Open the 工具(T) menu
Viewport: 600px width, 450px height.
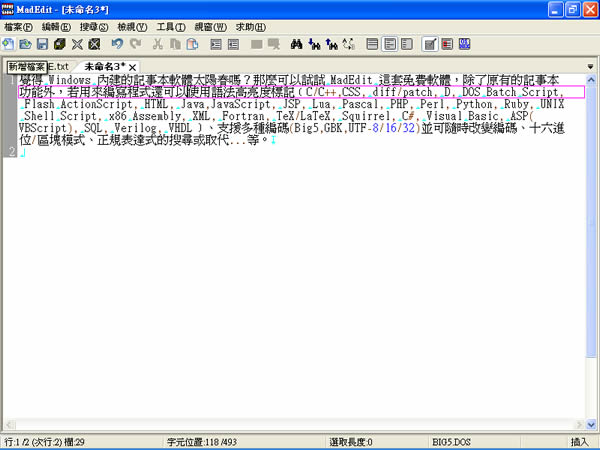(171, 27)
